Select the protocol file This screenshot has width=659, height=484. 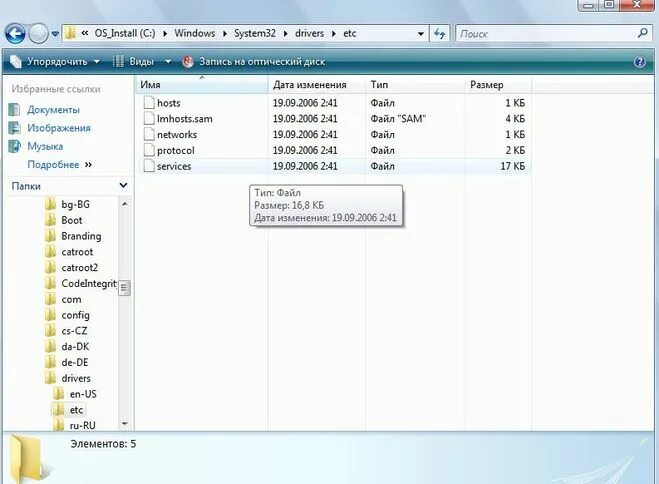(x=176, y=150)
